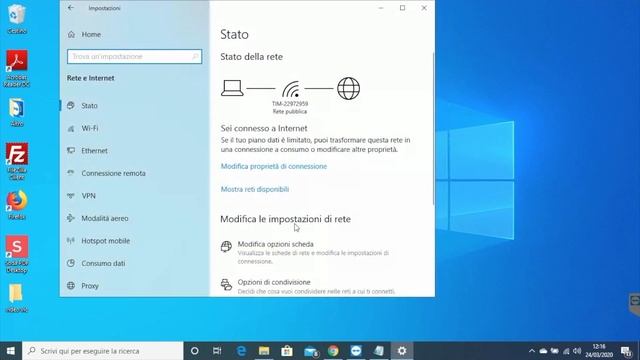Click the TIM-22972959 network name
The height and width of the screenshot is (360, 640).
(290, 104)
